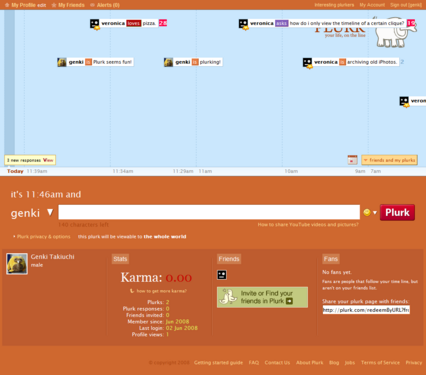Open My Account link
The width and height of the screenshot is (426, 375).
coord(372,5)
